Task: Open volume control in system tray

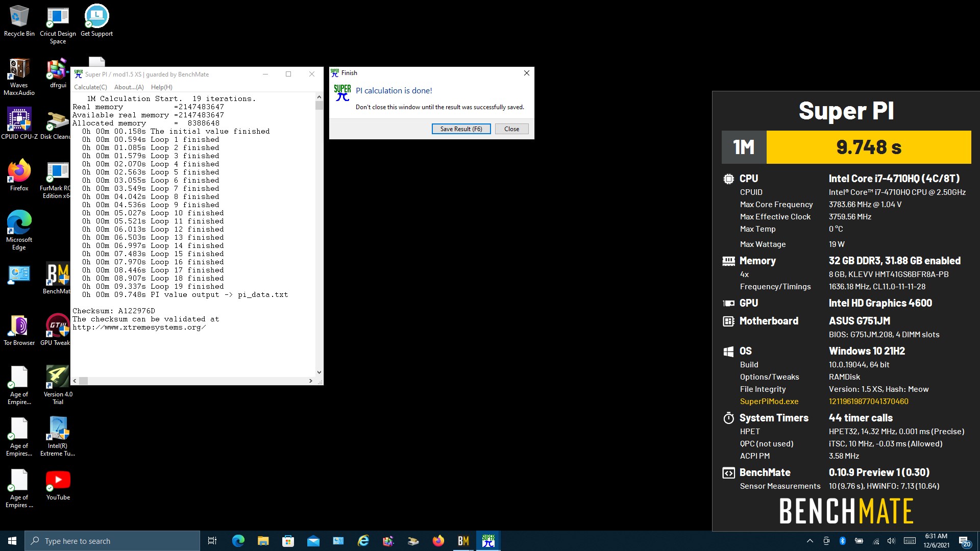Action: 891,541
